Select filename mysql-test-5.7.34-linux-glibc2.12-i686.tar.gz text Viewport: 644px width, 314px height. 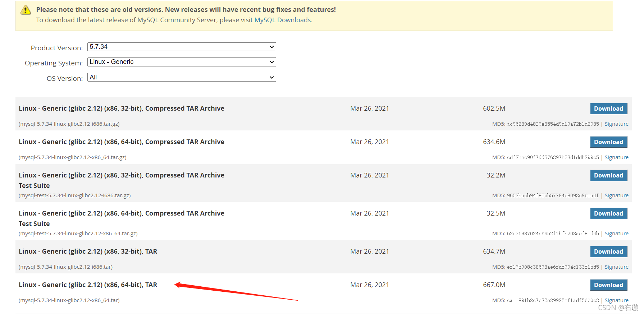click(x=75, y=195)
